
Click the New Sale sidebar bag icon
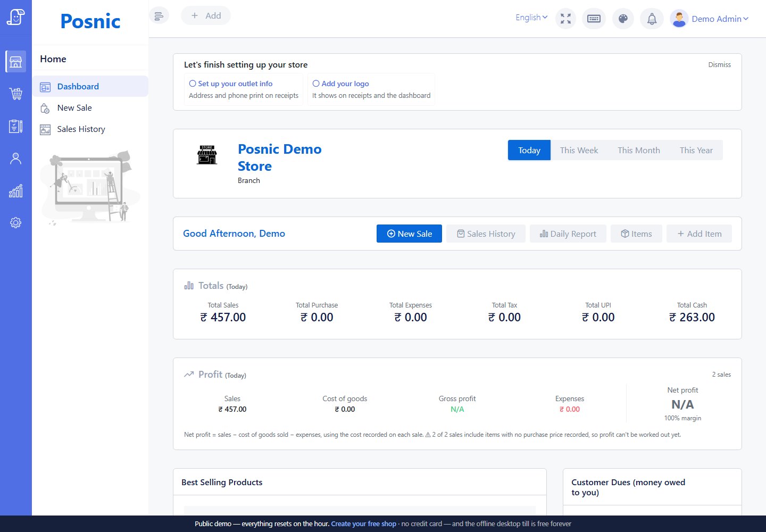(x=45, y=108)
